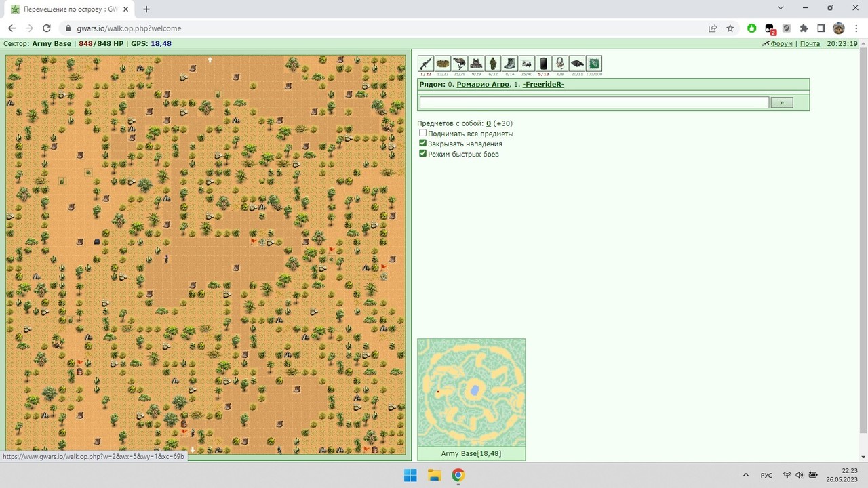
Task: Toggle 'Режим быстрых боев' checkbox
Action: click(423, 153)
